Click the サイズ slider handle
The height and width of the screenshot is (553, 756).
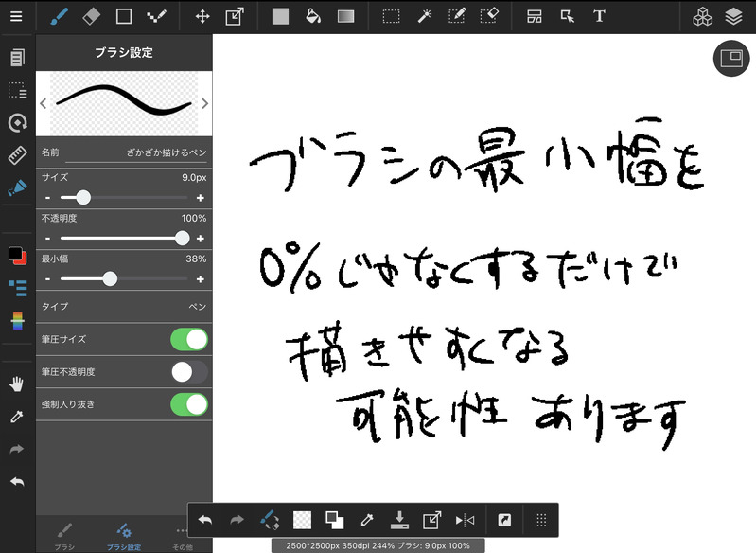point(83,197)
